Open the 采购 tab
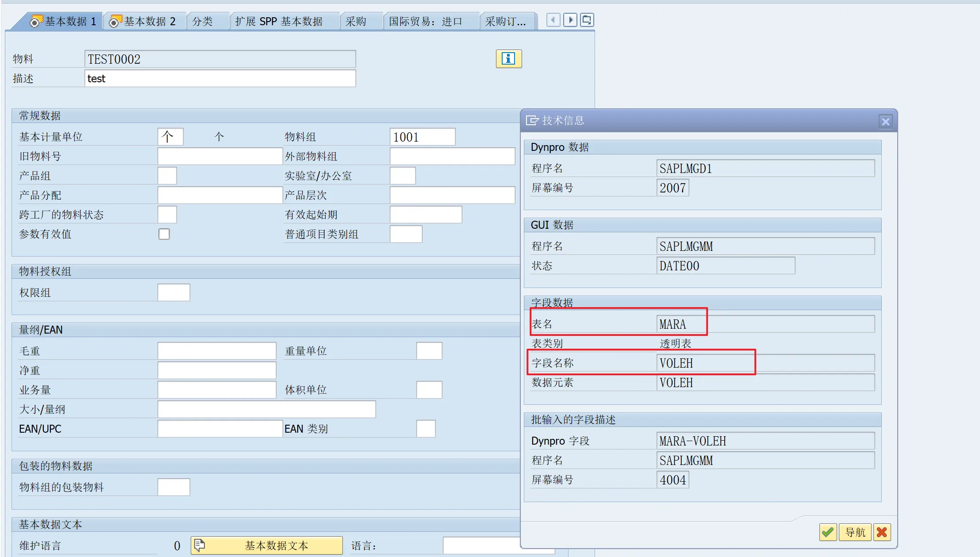 click(x=356, y=21)
